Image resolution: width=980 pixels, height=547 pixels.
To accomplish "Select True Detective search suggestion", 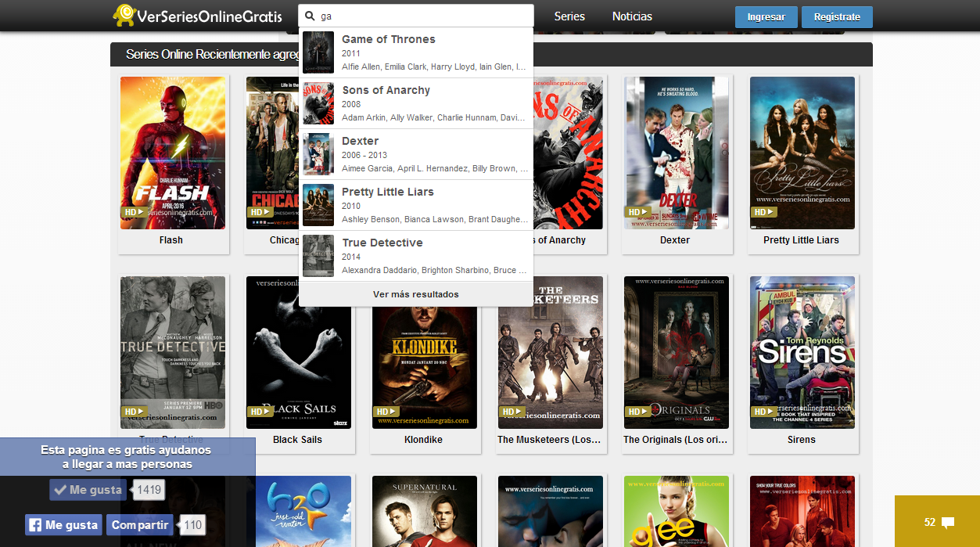I will [x=416, y=256].
